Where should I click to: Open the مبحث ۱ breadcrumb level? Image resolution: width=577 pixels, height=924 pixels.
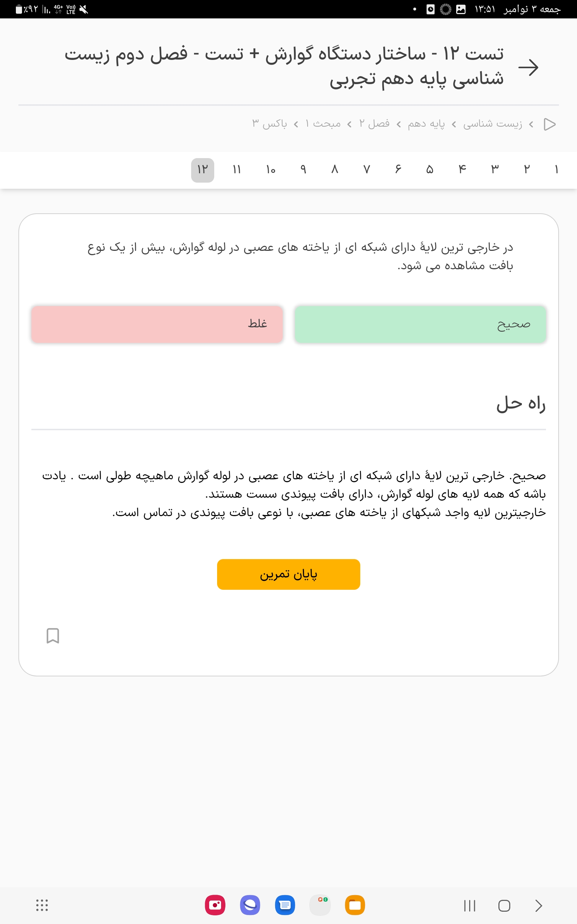323,124
